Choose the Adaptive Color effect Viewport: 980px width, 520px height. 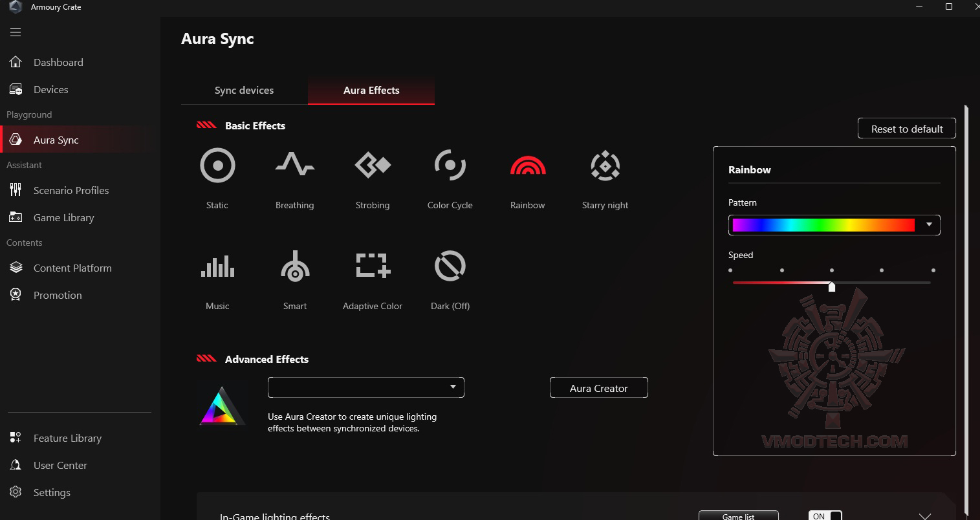pos(373,266)
